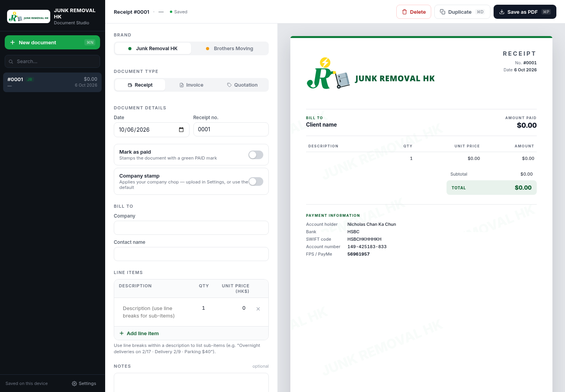Viewport: 565px width, 392px height.
Task: Switch document type to Invoice
Action: tap(191, 85)
